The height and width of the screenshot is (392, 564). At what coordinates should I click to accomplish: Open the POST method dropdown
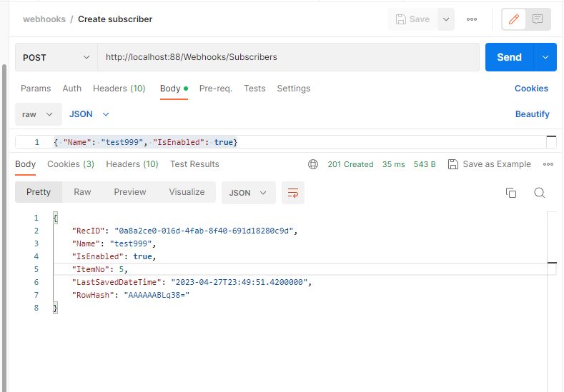tap(56, 58)
